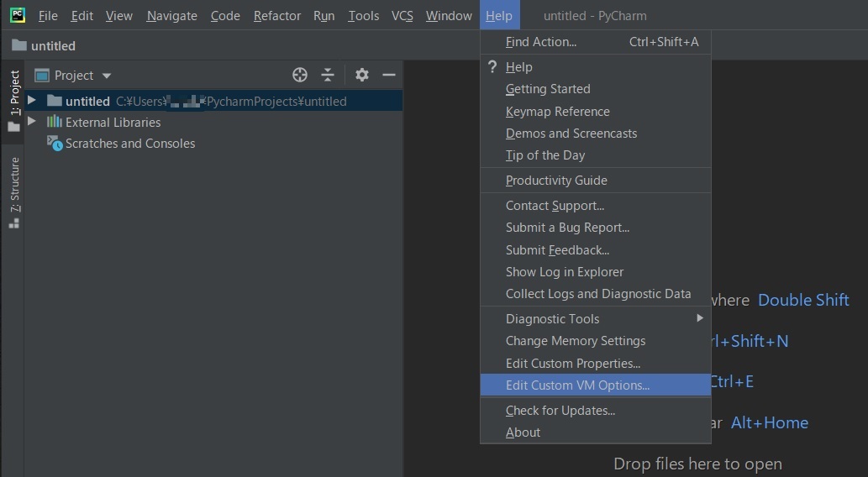This screenshot has width=868, height=477.
Task: Choose Check for Updates...
Action: pos(596,411)
